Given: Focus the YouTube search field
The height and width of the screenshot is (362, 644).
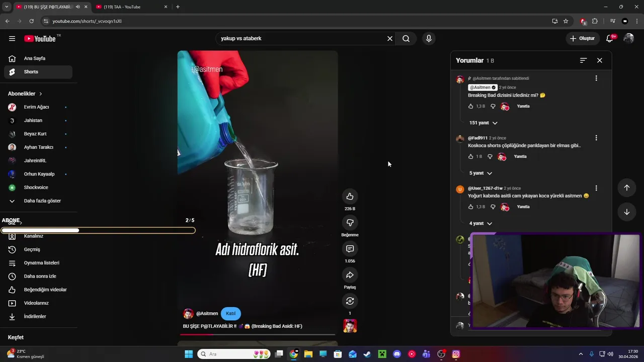Looking at the screenshot, I should tap(302, 39).
